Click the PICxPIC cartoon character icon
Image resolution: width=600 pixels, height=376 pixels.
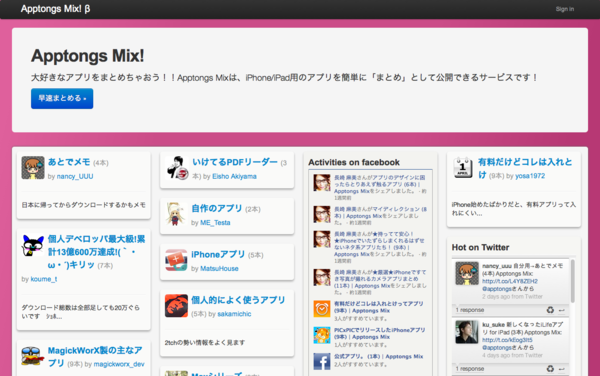tap(322, 335)
